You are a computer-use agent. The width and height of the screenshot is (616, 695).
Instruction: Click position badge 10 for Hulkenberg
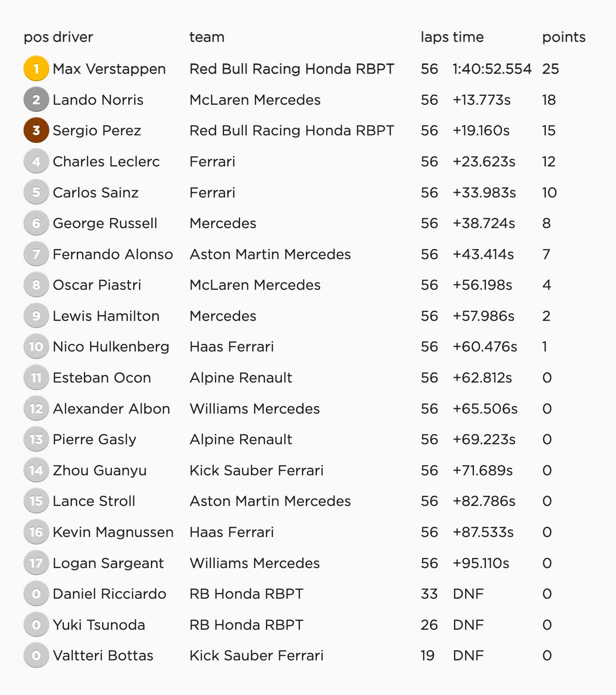[36, 347]
